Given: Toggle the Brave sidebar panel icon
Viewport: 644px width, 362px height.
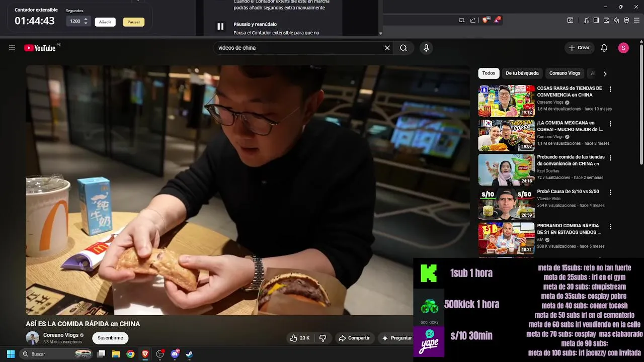Looking at the screenshot, I should coord(596,20).
